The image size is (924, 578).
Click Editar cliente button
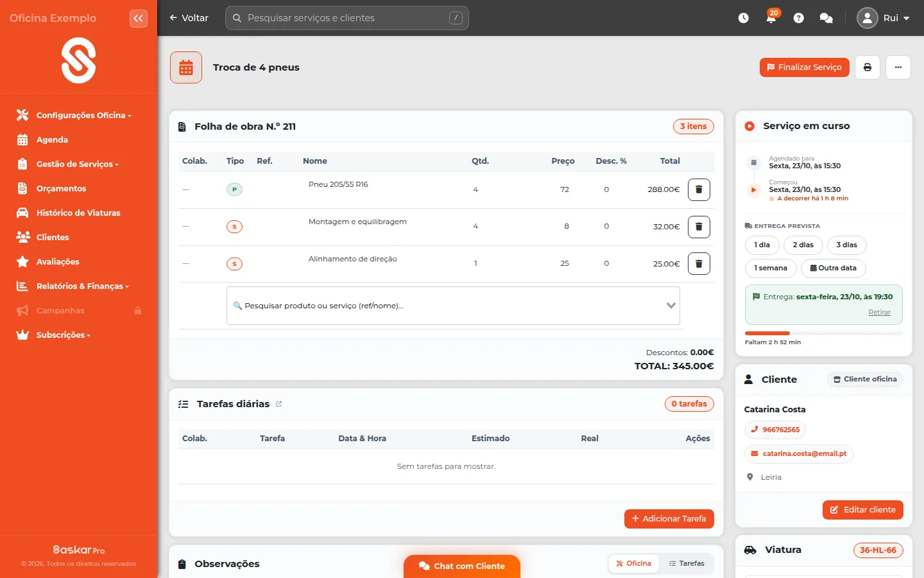(863, 510)
